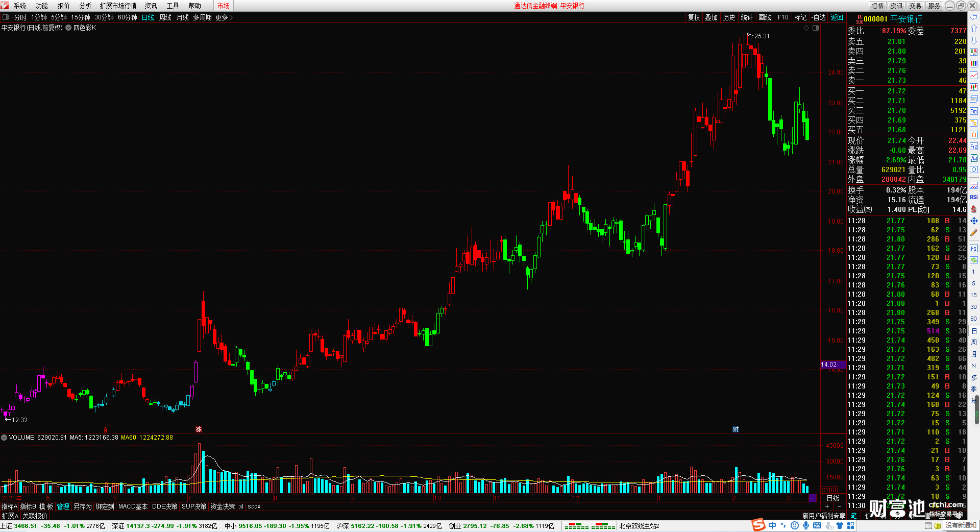Image resolution: width=980 pixels, height=532 pixels.
Task: Select the 资金决策 indicator tab
Action: [x=223, y=506]
